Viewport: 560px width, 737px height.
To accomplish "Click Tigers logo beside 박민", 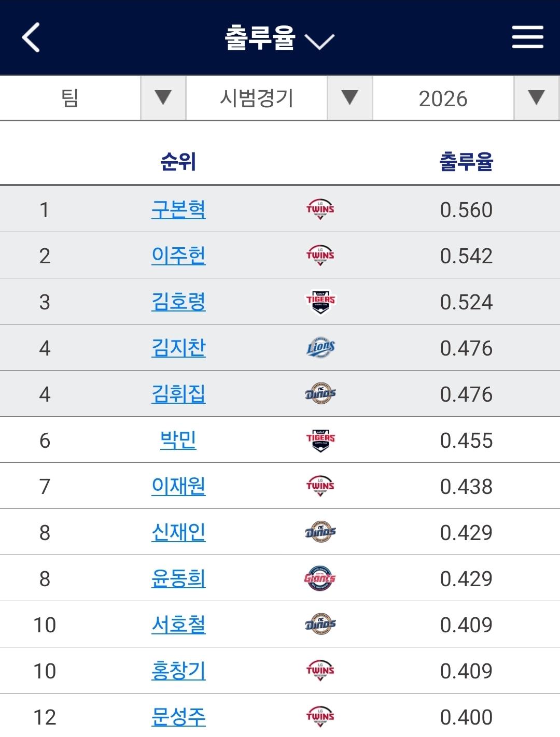I will [x=320, y=440].
